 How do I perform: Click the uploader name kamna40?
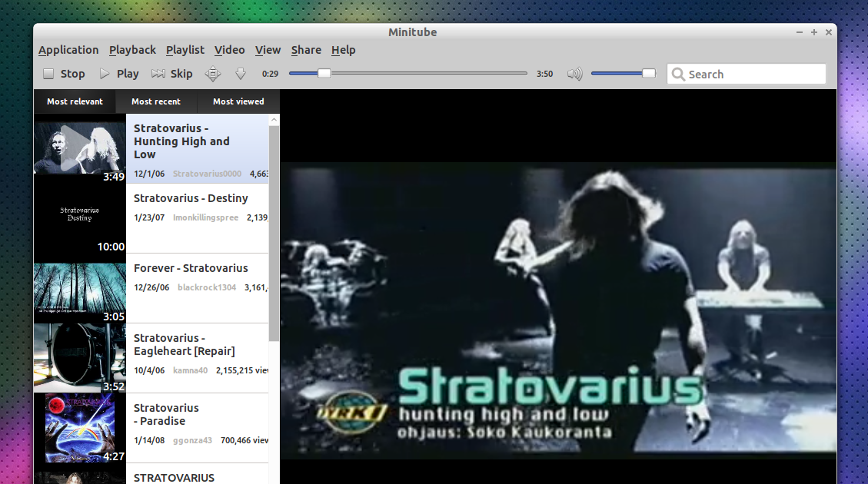(x=190, y=370)
